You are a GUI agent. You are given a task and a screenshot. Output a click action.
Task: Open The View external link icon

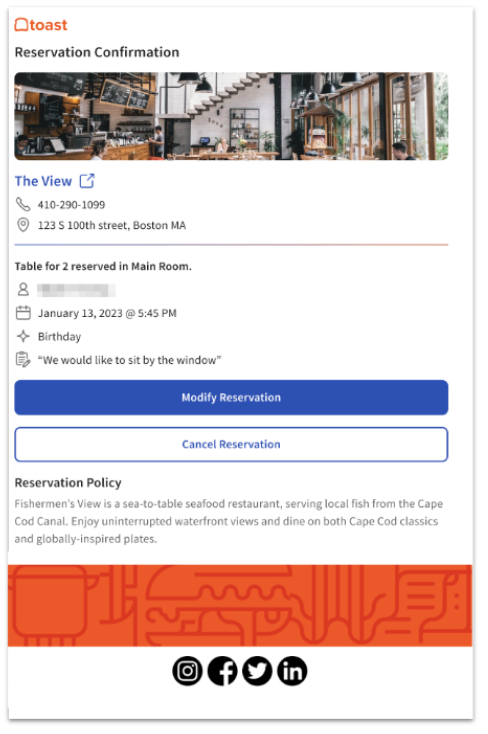point(87,181)
